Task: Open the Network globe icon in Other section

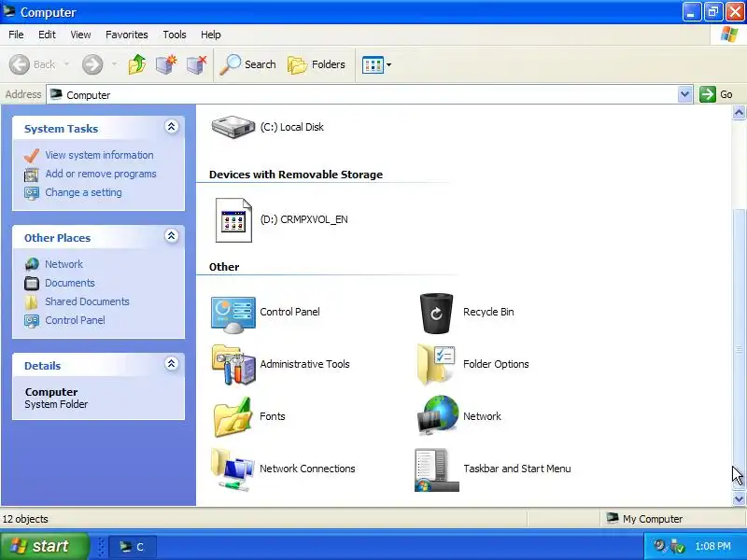Action: (437, 415)
